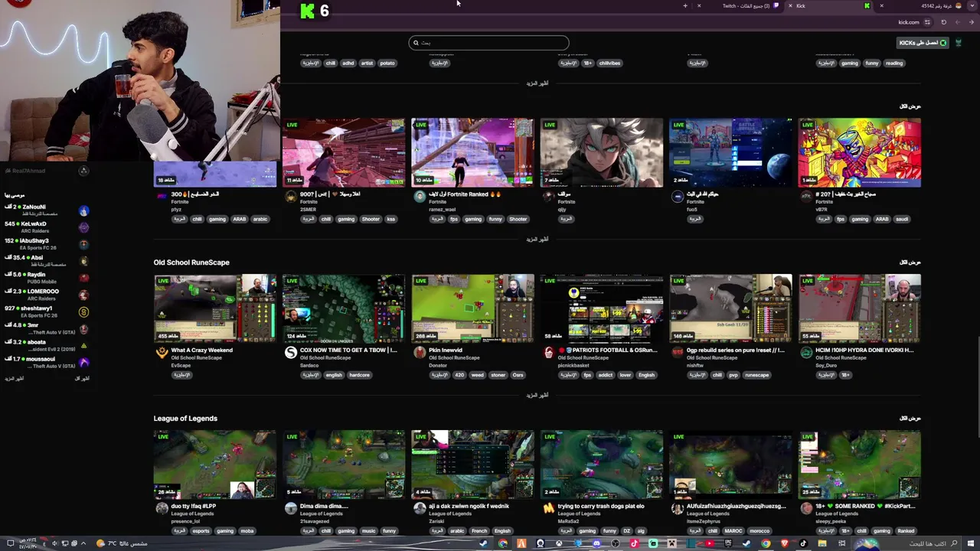980x551 pixels.
Task: Open Donator streamer avatar under Pkin inewvid
Action: (x=420, y=352)
